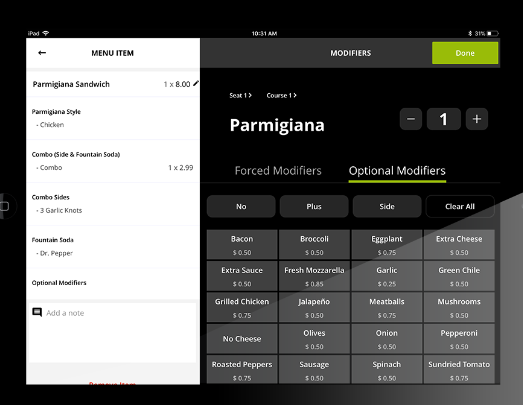
Task: Clear all selected modifiers
Action: [x=460, y=207]
